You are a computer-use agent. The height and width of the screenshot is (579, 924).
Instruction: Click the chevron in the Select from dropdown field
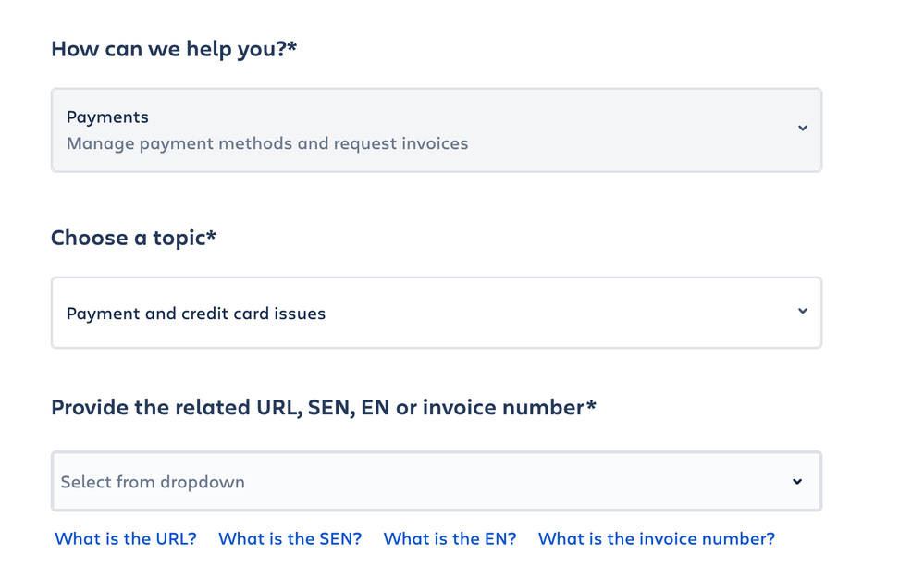(796, 482)
